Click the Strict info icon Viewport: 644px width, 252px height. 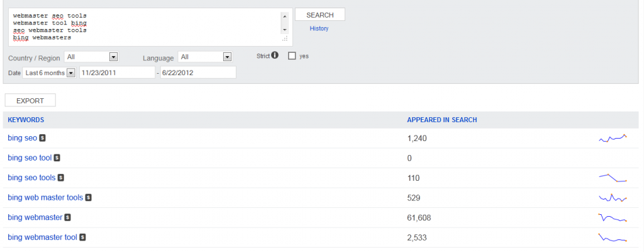click(275, 55)
